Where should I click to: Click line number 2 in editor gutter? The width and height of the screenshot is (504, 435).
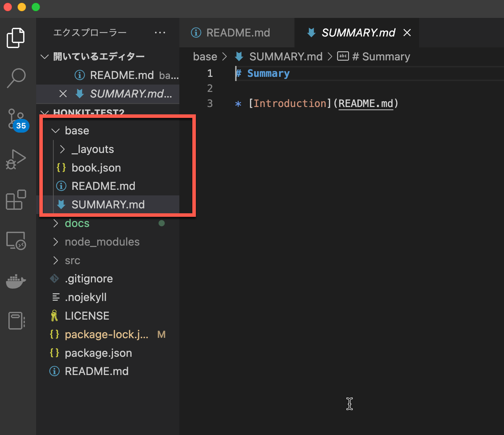tap(210, 88)
